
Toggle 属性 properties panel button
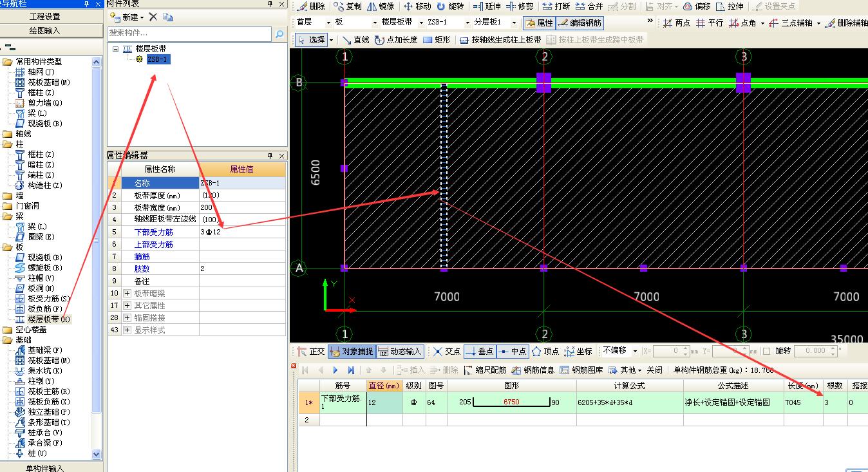[x=539, y=23]
